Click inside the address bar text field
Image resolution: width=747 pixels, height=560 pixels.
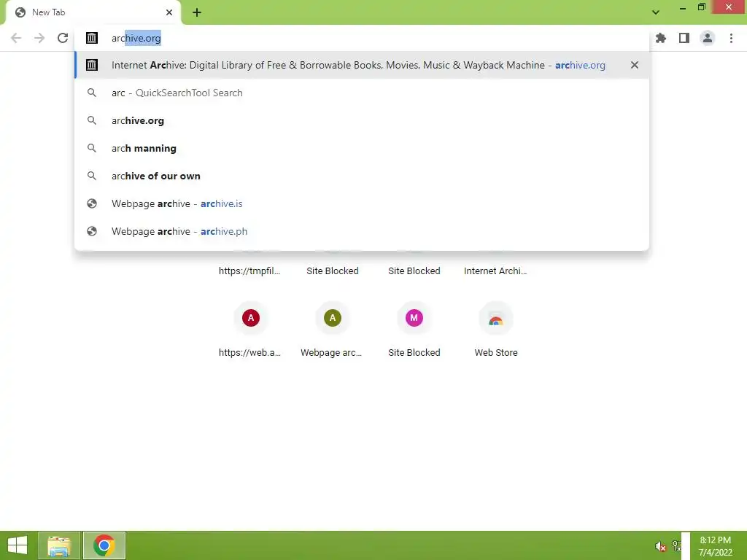coord(362,38)
